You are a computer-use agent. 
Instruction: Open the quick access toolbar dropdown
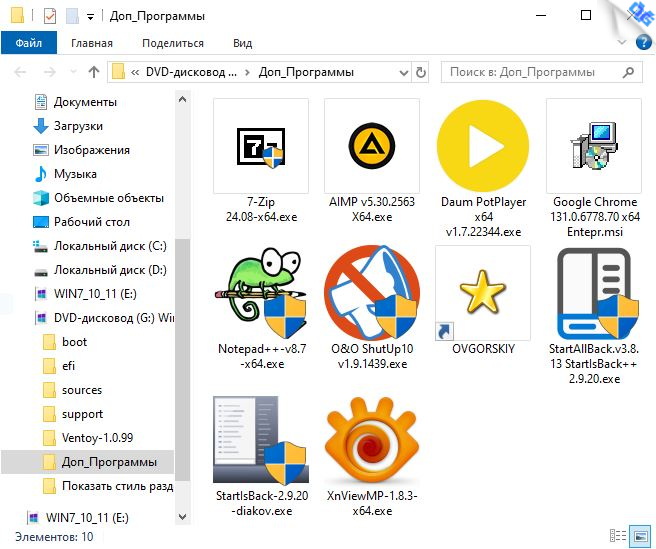click(x=91, y=17)
